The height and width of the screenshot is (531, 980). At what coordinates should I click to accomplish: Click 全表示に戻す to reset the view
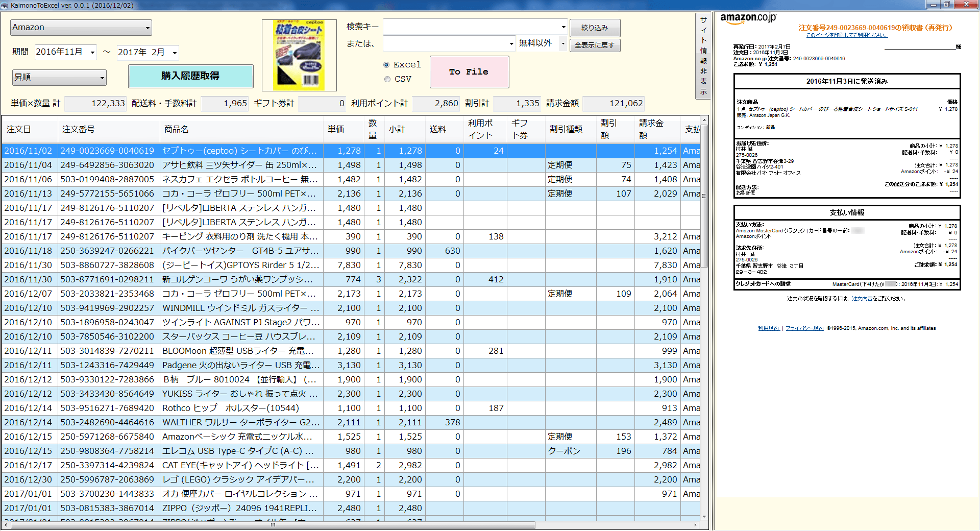coord(595,45)
